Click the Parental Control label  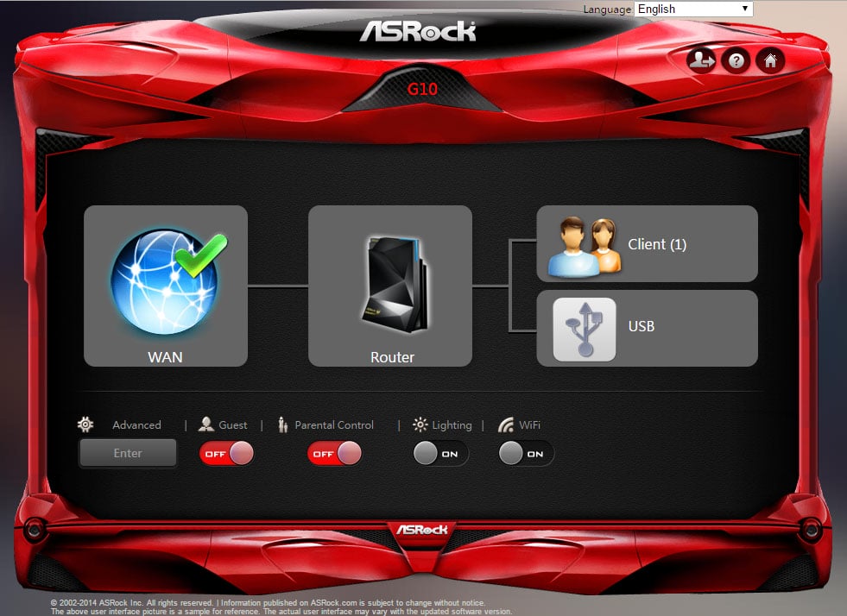point(334,424)
